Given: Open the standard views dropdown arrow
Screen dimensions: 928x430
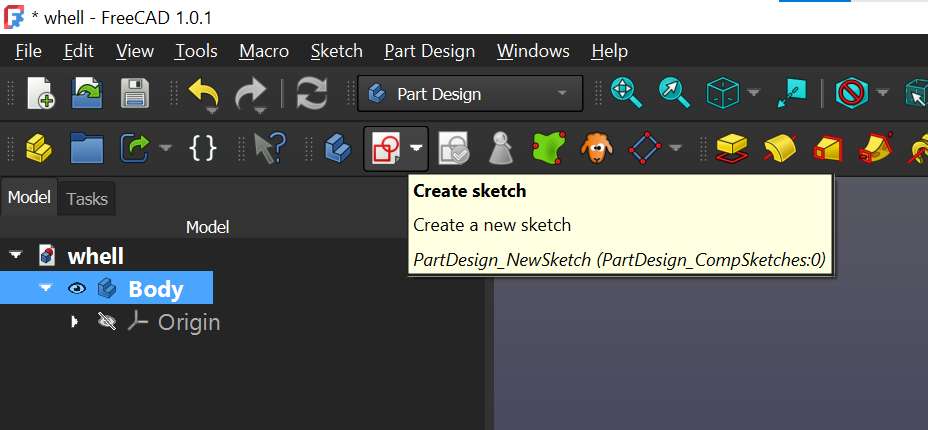Looking at the screenshot, I should [x=754, y=93].
